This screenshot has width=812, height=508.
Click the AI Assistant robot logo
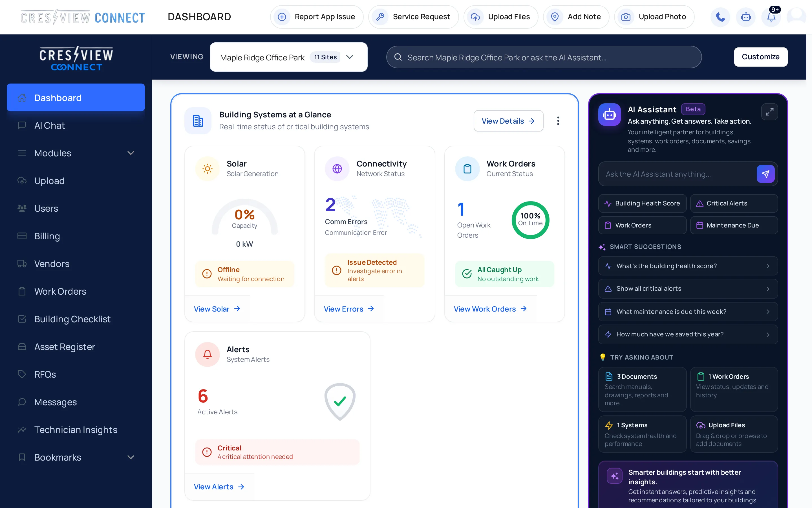[609, 115]
